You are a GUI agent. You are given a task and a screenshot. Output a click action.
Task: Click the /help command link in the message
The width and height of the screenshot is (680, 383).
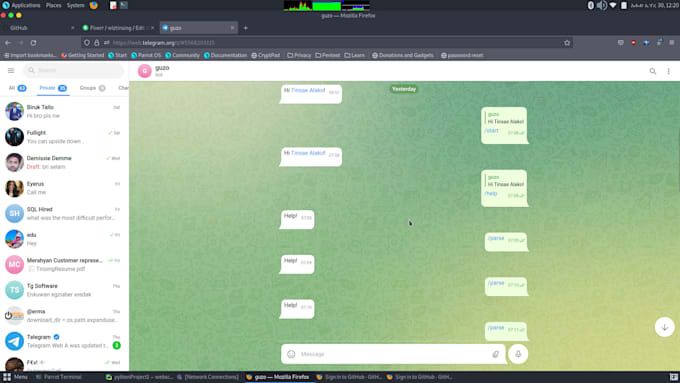point(490,193)
